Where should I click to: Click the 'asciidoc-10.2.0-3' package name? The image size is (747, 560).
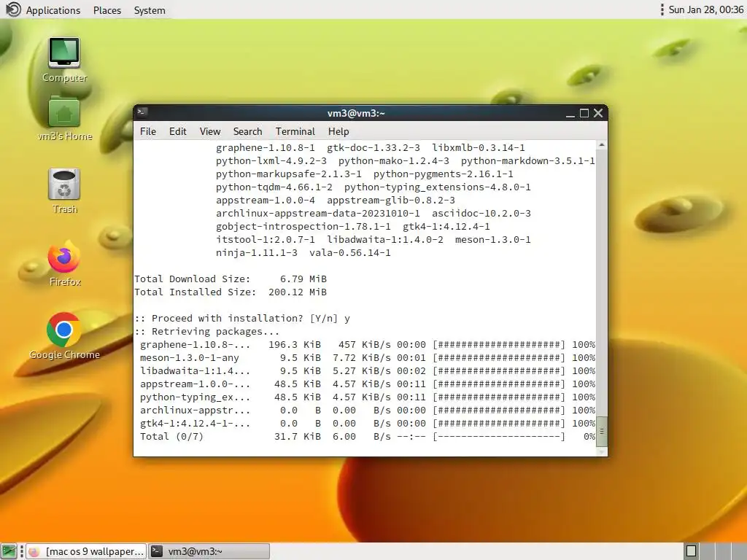pyautogui.click(x=481, y=214)
